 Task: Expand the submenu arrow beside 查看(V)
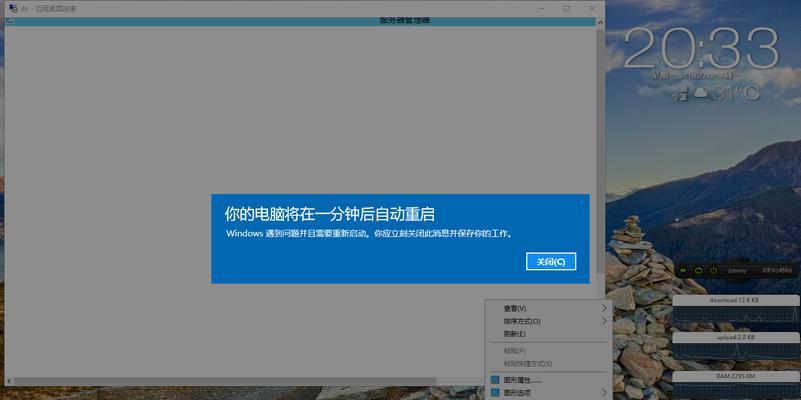[604, 309]
